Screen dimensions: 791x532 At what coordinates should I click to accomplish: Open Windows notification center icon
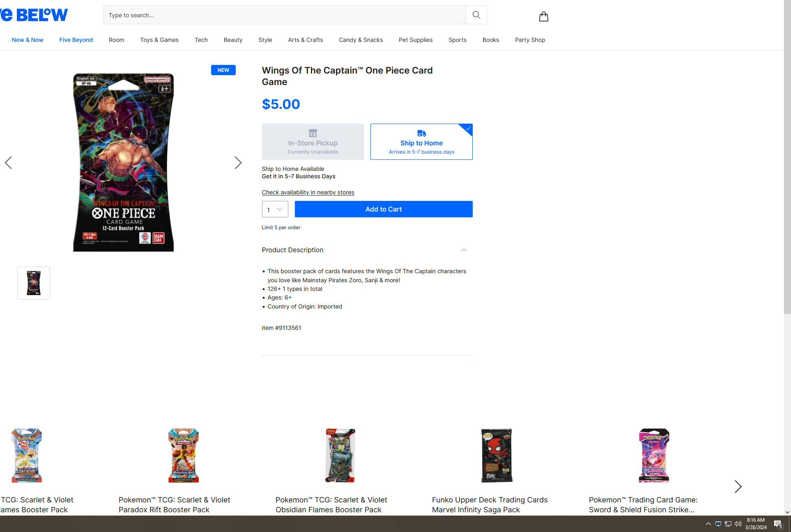(x=777, y=524)
